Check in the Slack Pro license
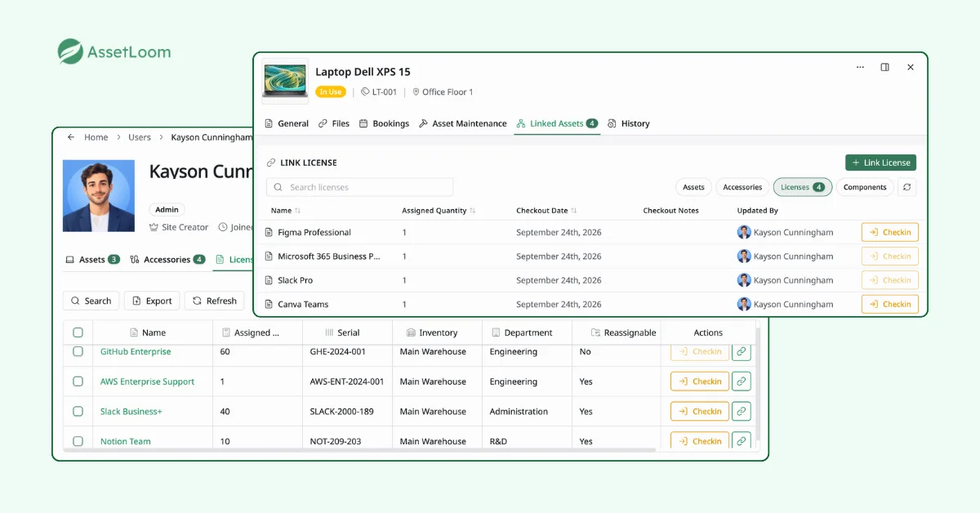This screenshot has width=980, height=513. [890, 280]
